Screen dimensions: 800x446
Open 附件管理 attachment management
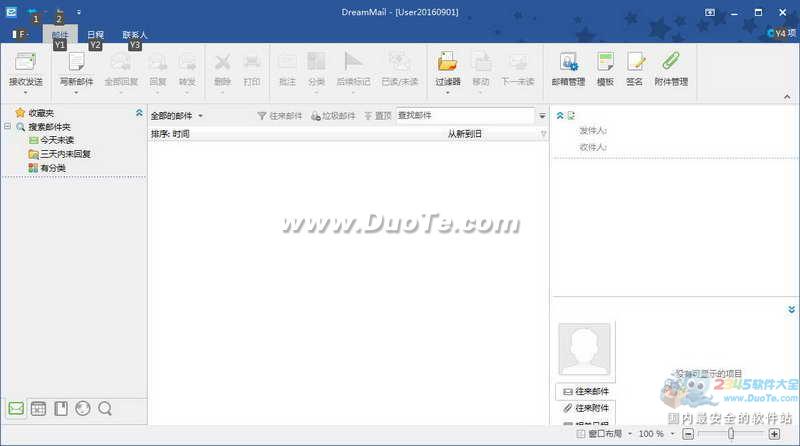(671, 62)
